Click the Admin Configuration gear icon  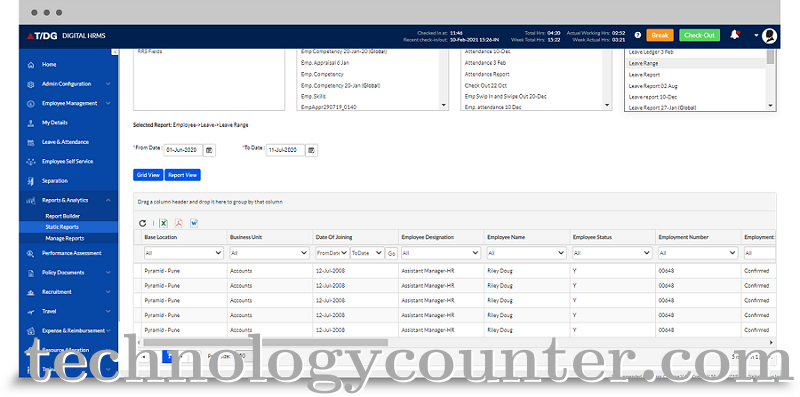tap(31, 84)
